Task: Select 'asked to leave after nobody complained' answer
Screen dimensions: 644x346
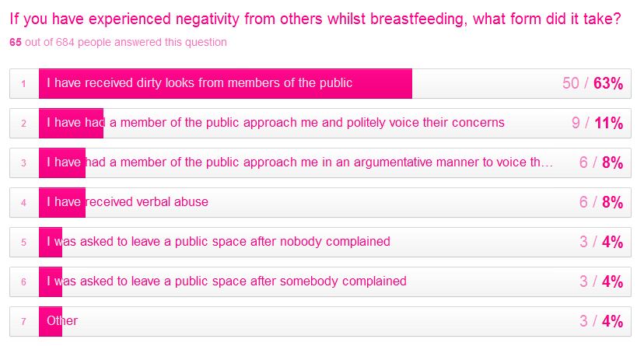Action: click(x=219, y=242)
